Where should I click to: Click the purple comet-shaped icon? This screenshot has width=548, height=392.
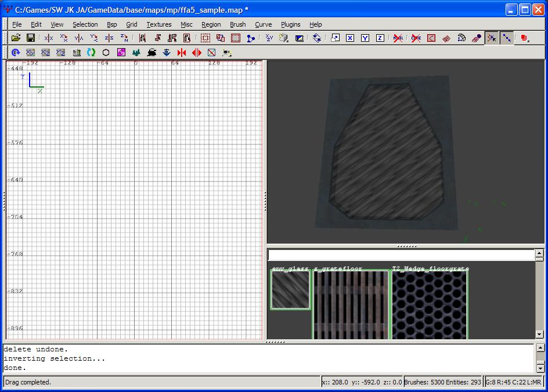click(477, 38)
